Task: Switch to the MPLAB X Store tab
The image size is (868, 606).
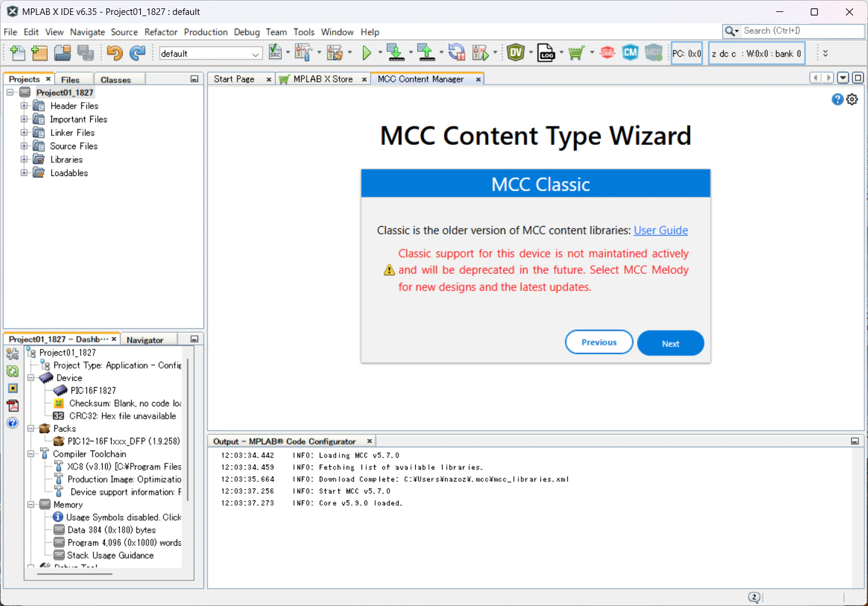Action: pos(323,79)
